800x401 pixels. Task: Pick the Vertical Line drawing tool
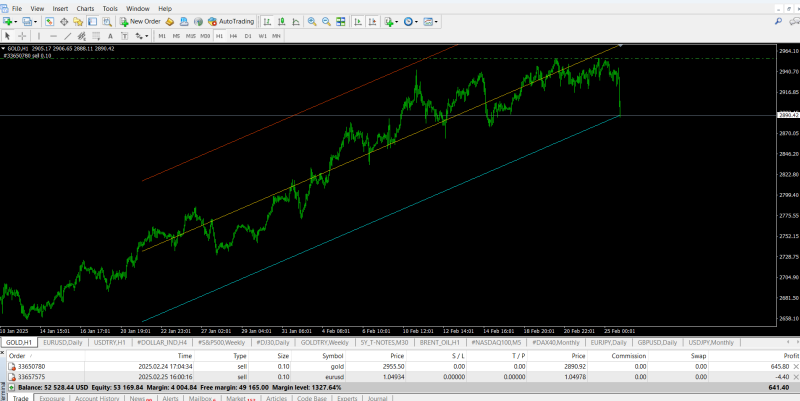coord(39,36)
